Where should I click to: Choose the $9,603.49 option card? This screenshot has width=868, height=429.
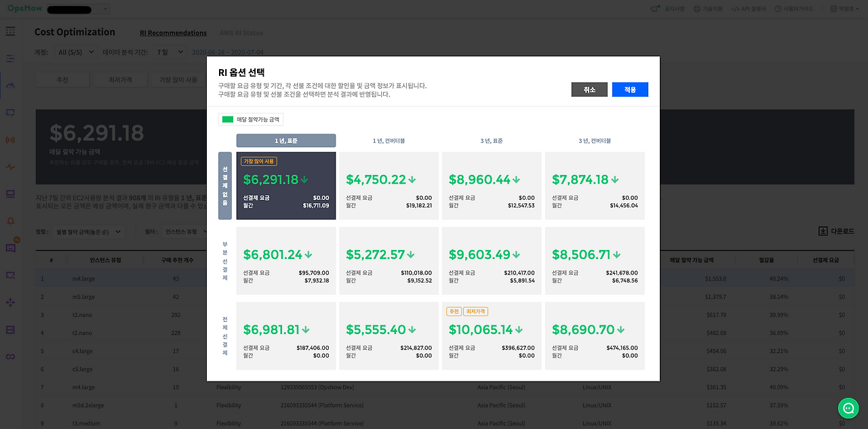click(x=492, y=260)
